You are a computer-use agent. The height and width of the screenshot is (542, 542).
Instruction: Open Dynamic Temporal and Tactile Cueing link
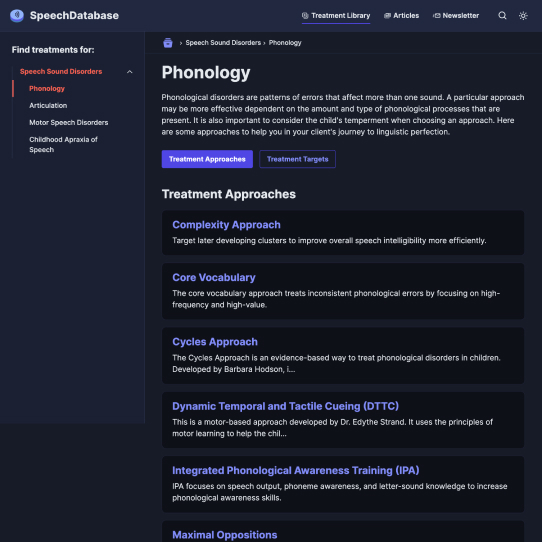coord(285,406)
